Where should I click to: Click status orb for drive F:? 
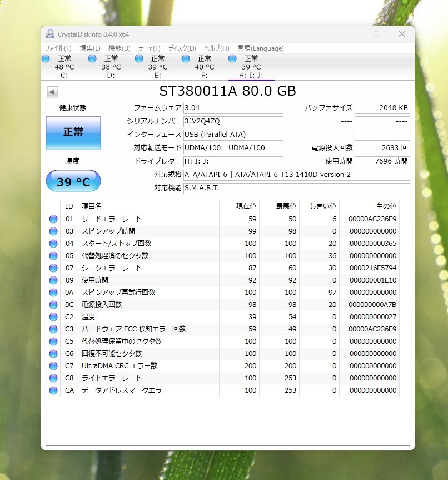[x=186, y=58]
